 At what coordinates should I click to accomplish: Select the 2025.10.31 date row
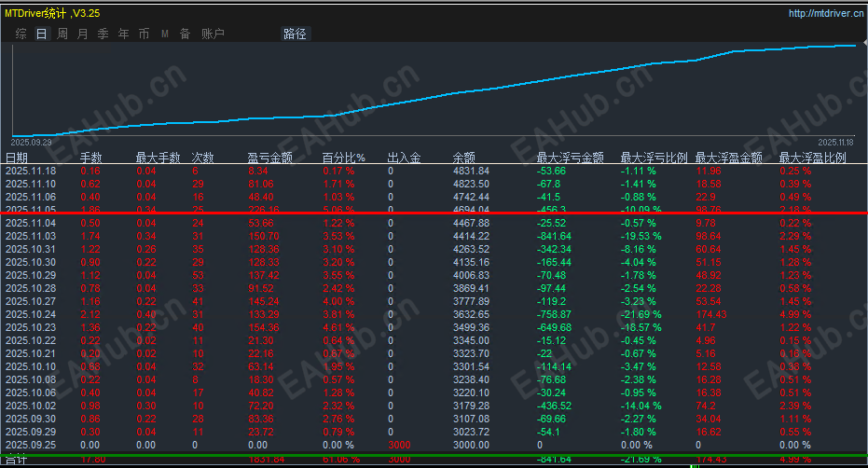tap(434, 249)
